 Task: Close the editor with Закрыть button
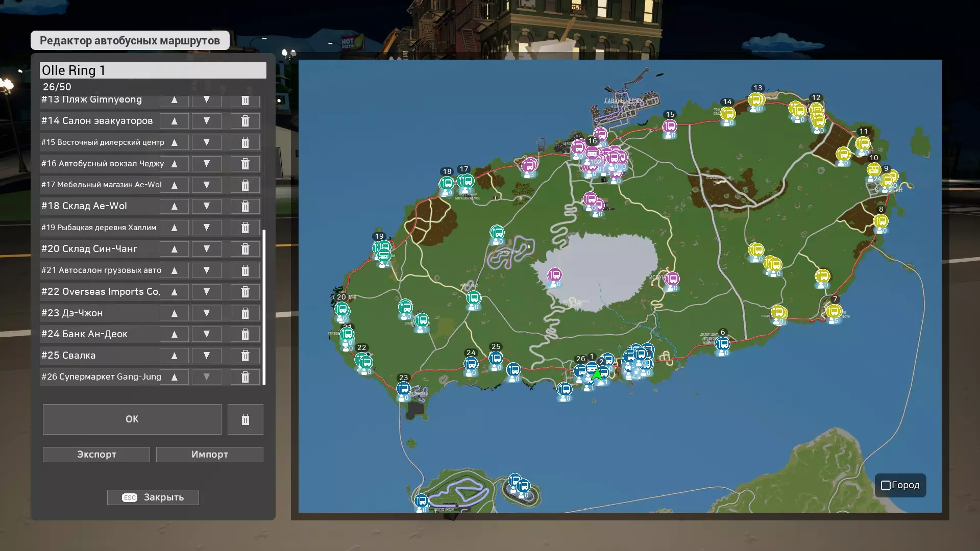[153, 497]
